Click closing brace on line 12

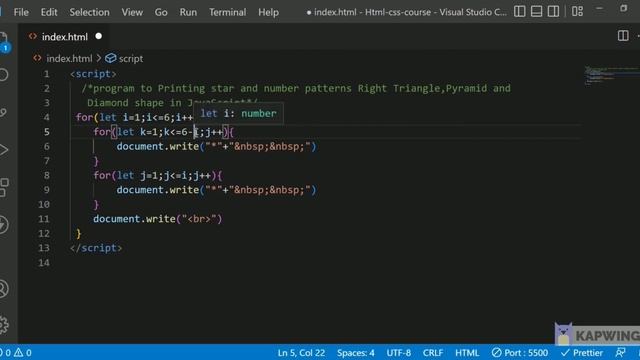78,234
